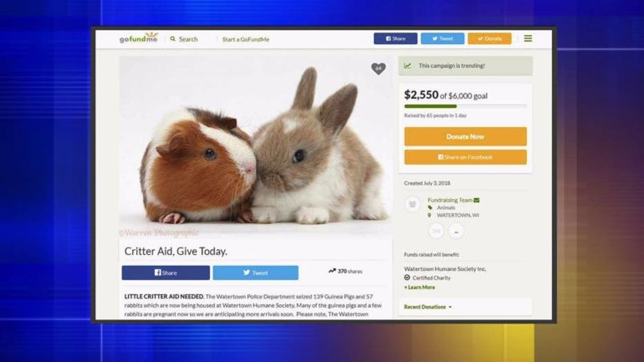
Task: Click the Certified Charity check badge
Action: click(x=407, y=278)
